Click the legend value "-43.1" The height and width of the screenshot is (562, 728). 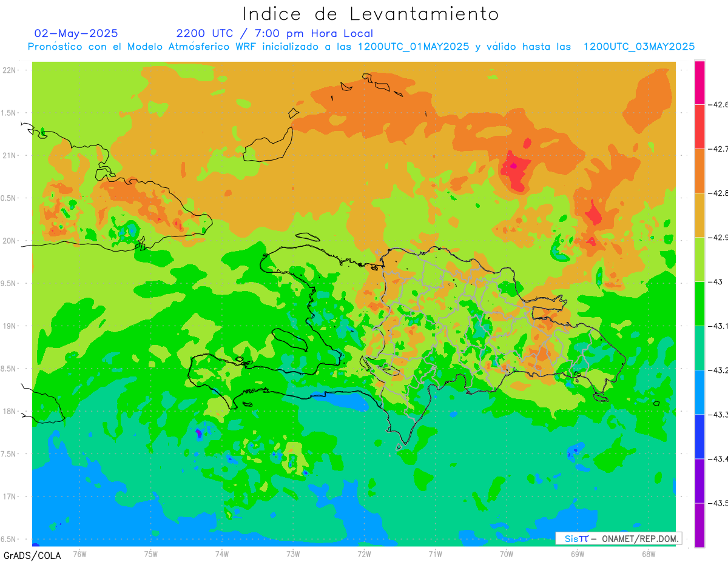tap(718, 326)
